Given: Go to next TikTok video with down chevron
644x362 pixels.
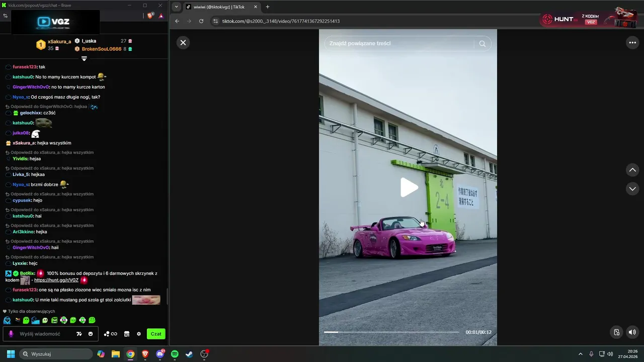Looking at the screenshot, I should (632, 189).
